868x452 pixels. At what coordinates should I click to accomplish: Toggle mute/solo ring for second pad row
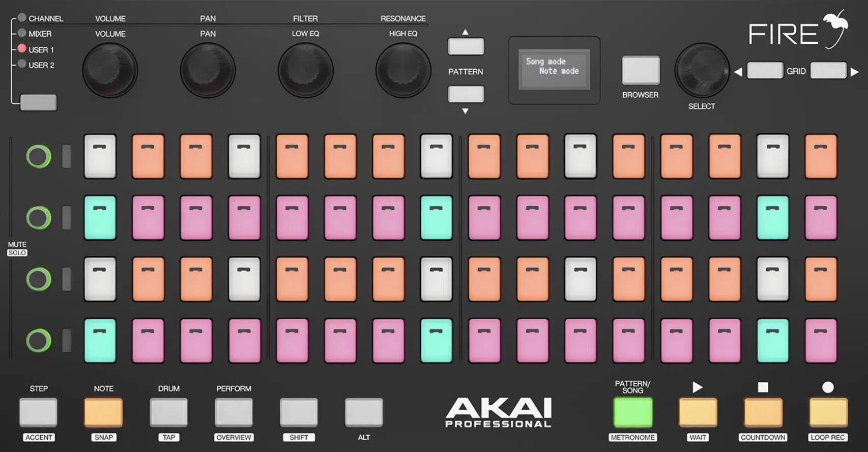(39, 218)
